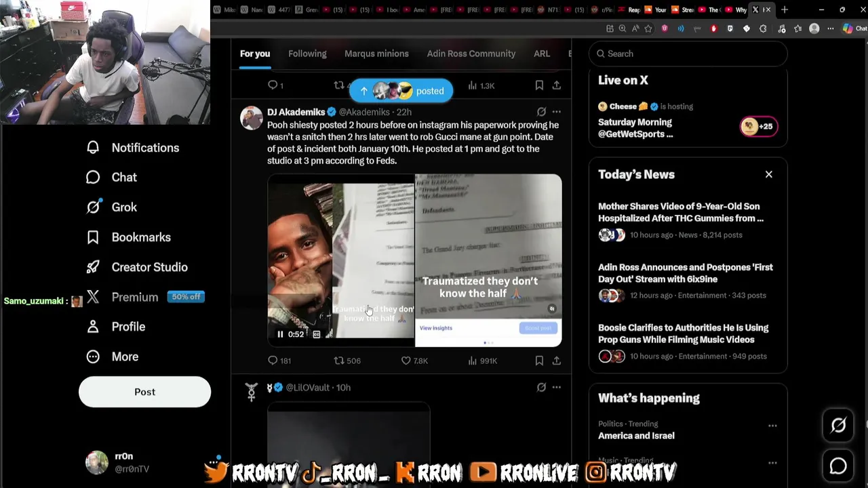868x488 pixels.
Task: Open a new browser tab
Action: (x=785, y=9)
